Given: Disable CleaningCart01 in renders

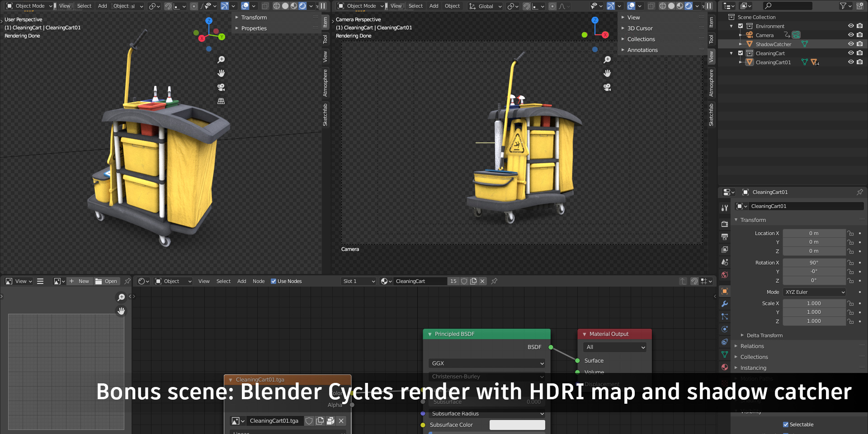Looking at the screenshot, I should (860, 62).
